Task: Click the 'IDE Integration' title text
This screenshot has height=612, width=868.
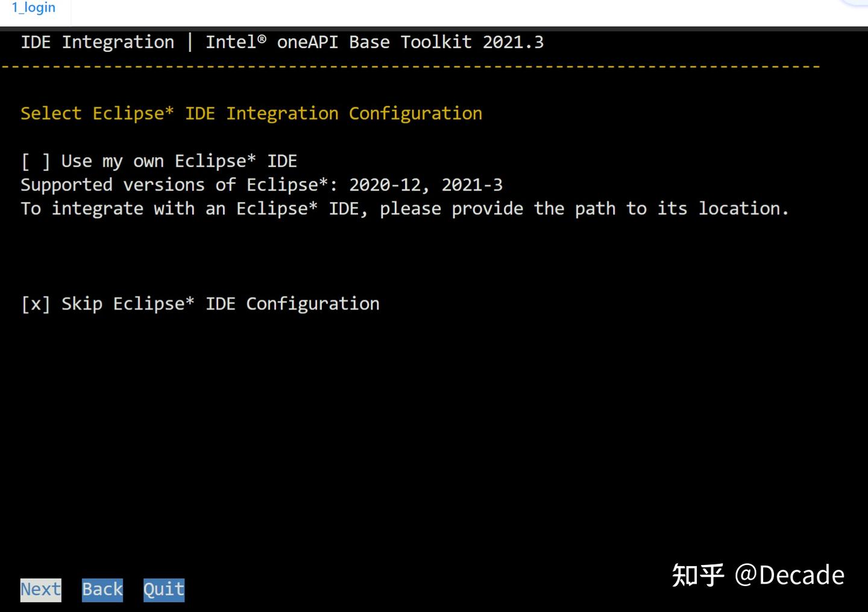Action: click(98, 42)
